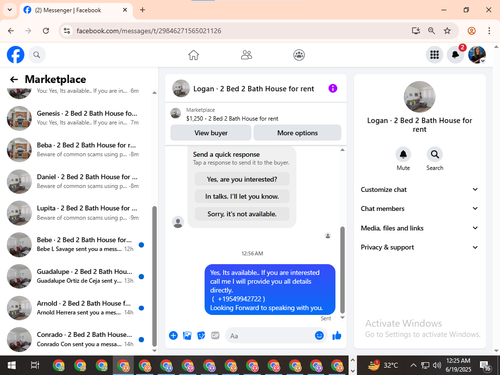Expand Media, files and links section
Viewport: 500px width, 375px height.
(419, 228)
